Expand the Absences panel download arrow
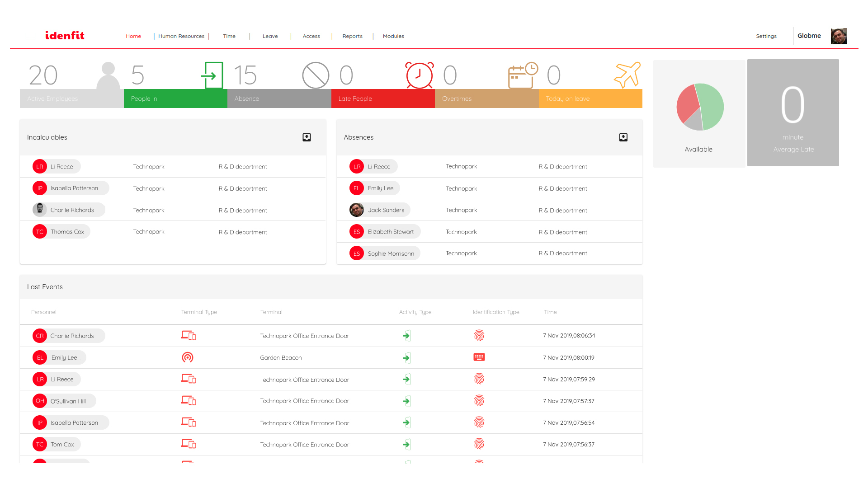Image resolution: width=868 pixels, height=488 pixels. click(623, 137)
